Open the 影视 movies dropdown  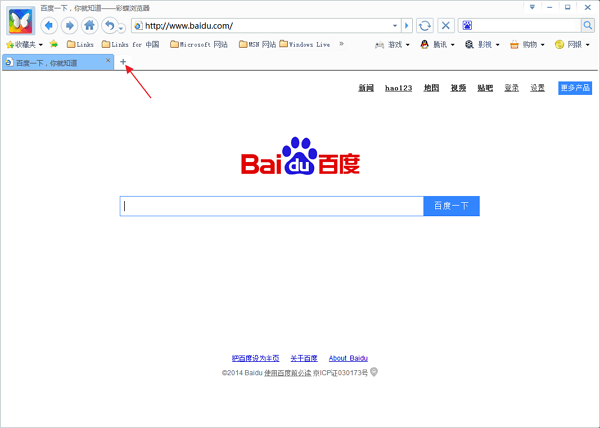[x=482, y=45]
